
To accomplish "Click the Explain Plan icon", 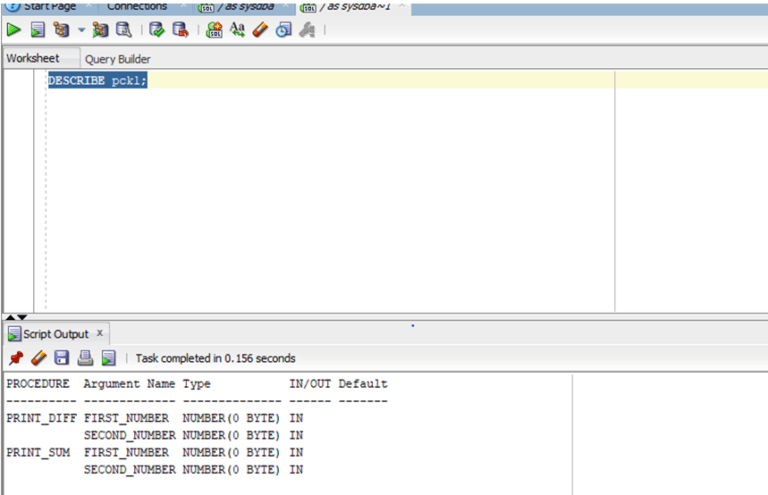I will point(61,30).
